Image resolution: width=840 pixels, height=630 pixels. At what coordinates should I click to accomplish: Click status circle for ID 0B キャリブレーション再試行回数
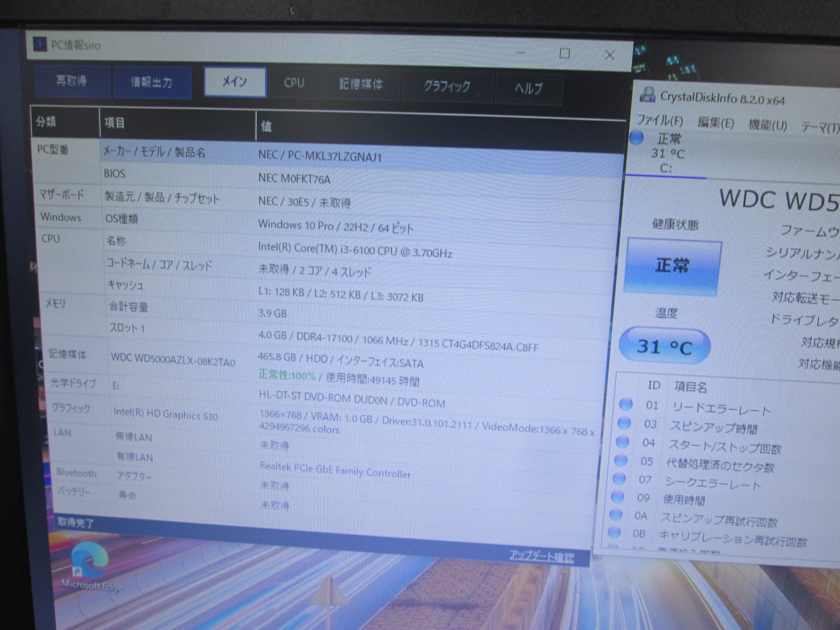(614, 532)
